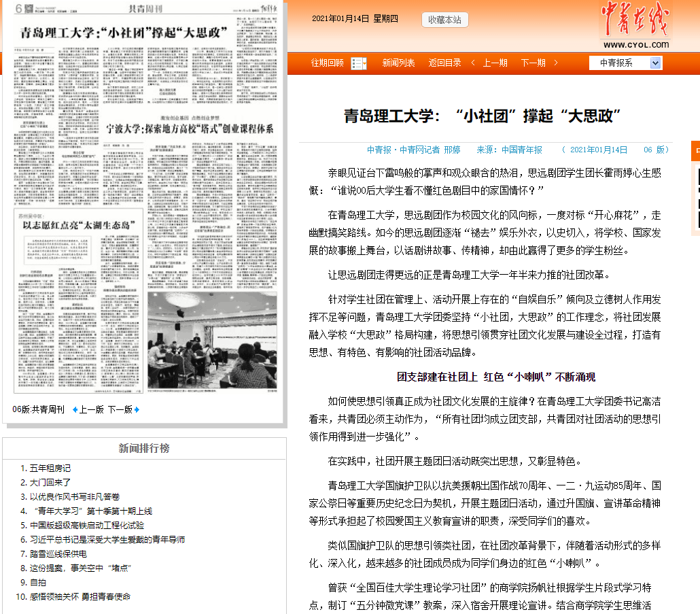The image size is (700, 614).
Task: Click the blue right arrow beside 下一版
Action: [137, 409]
